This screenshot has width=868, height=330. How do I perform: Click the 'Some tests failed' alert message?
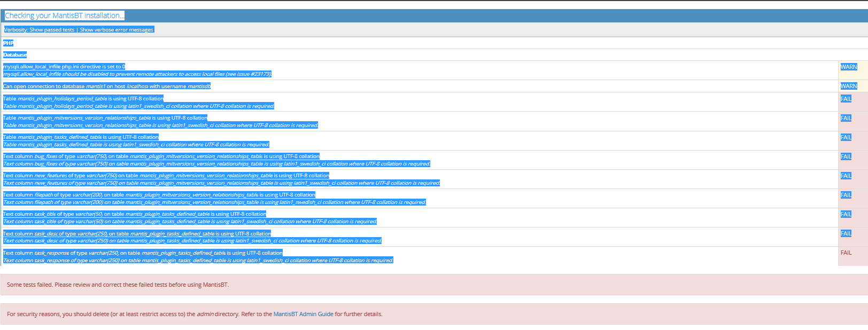(x=118, y=285)
